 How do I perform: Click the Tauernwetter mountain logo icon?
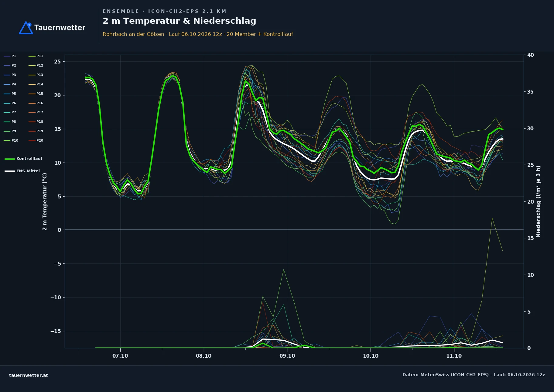(x=26, y=28)
